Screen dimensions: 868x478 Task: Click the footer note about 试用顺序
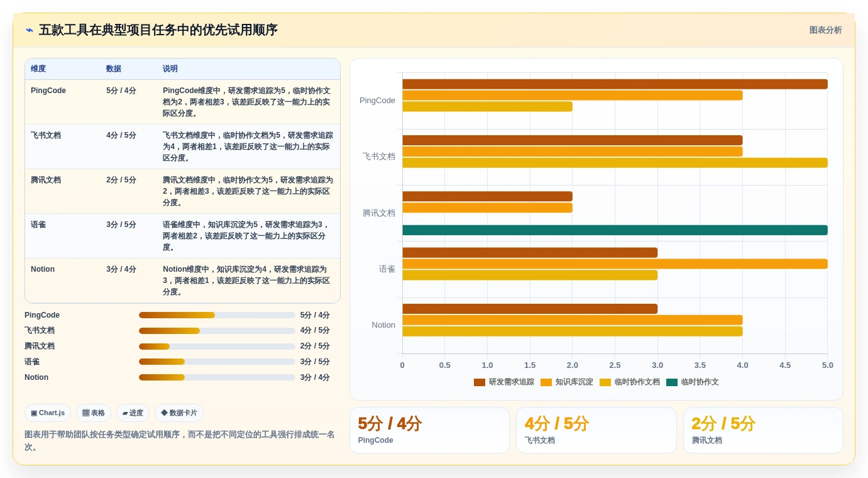click(180, 441)
